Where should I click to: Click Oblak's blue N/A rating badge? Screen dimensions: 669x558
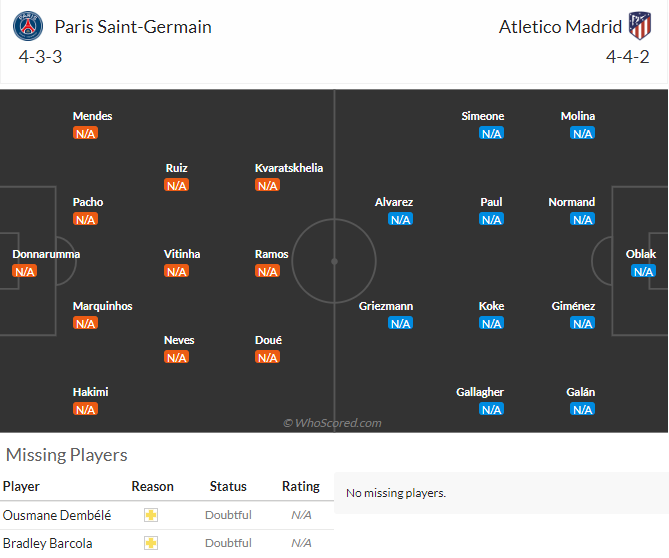click(x=643, y=271)
